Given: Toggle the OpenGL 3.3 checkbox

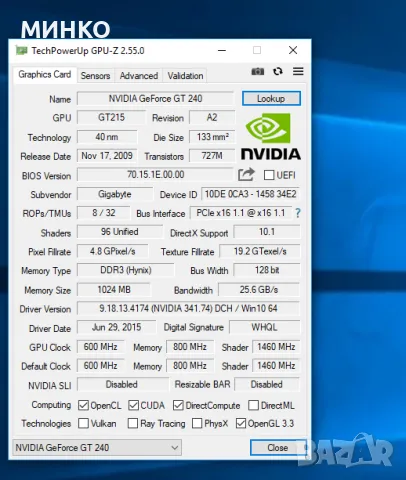Looking at the screenshot, I should click(x=241, y=423).
